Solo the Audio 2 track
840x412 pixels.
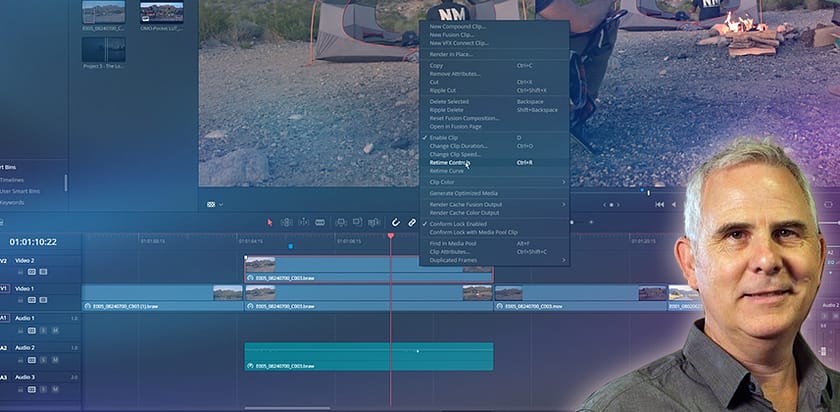43,360
